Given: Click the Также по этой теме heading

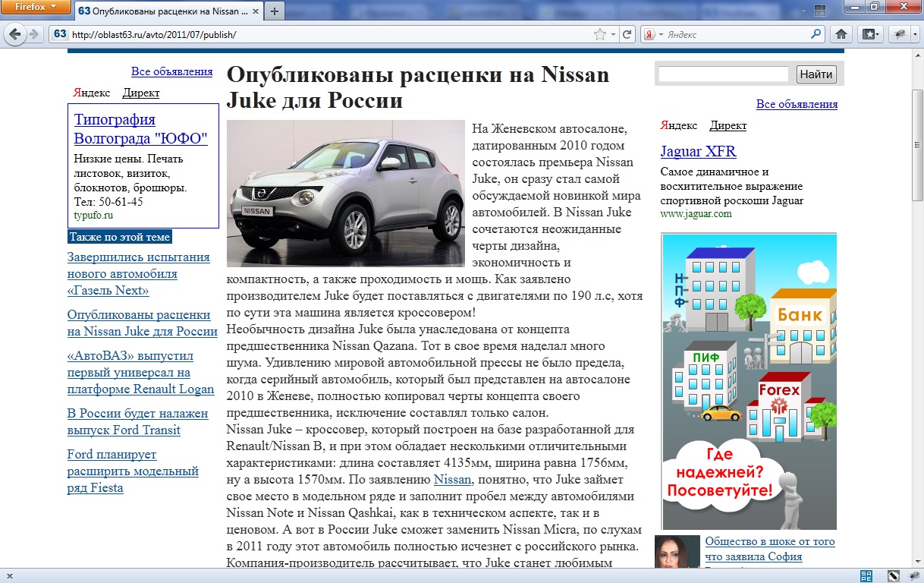Looking at the screenshot, I should click(120, 237).
